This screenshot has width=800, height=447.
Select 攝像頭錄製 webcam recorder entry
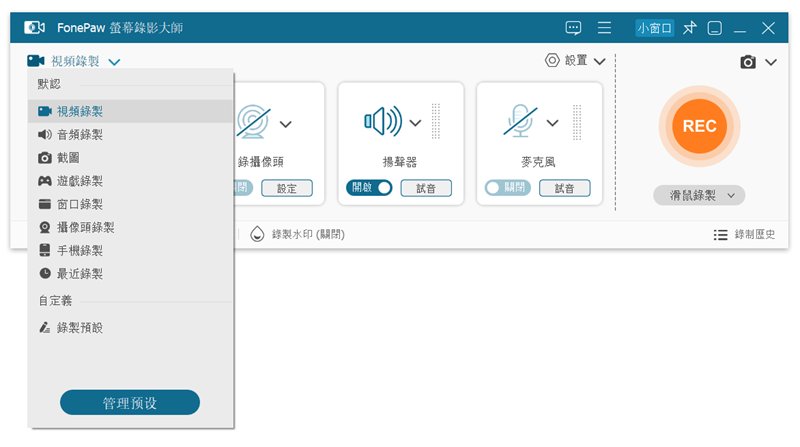coord(131,228)
